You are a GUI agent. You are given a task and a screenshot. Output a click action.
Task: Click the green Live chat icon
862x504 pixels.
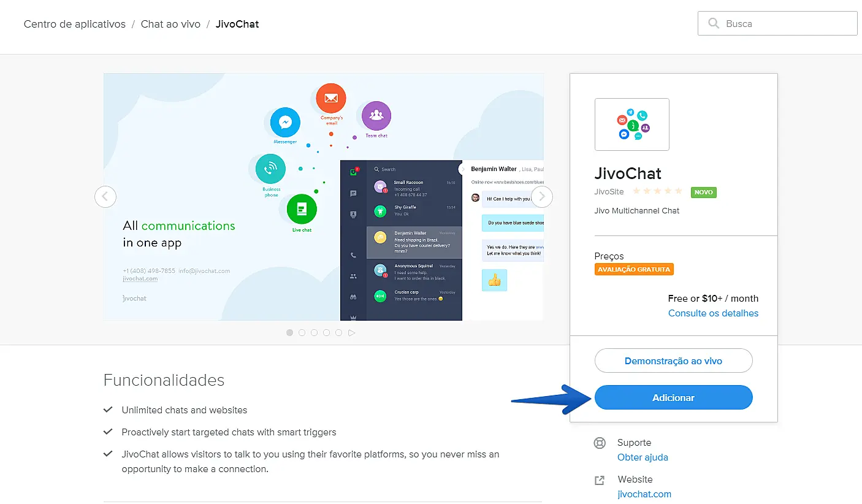[x=302, y=210]
